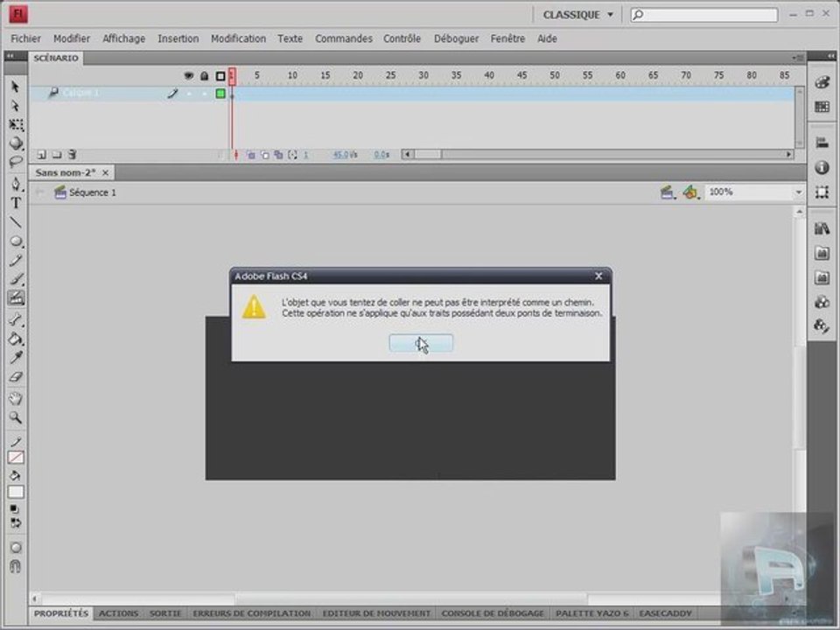
Task: Toggle show/hide all layers eye icon
Action: [189, 76]
